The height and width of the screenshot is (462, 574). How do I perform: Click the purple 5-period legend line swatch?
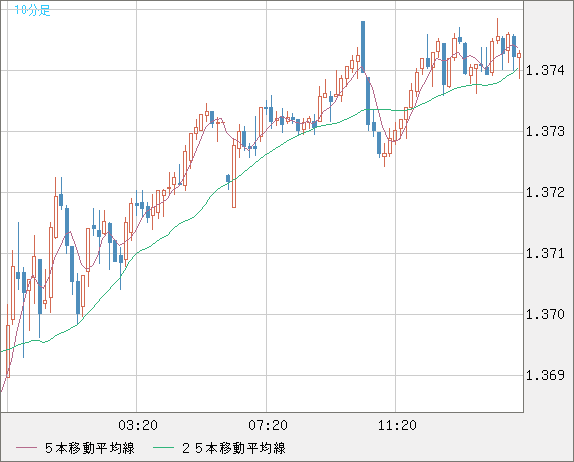tap(26, 448)
